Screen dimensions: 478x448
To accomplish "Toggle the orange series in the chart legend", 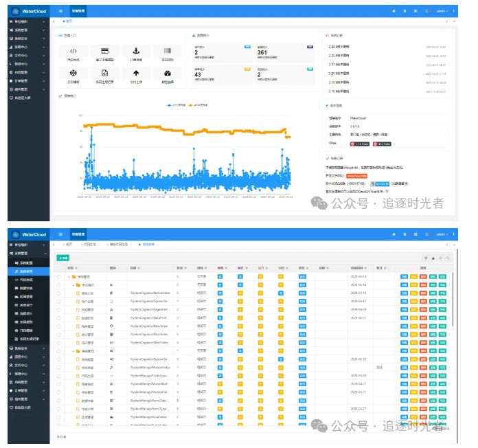I will 198,105.
